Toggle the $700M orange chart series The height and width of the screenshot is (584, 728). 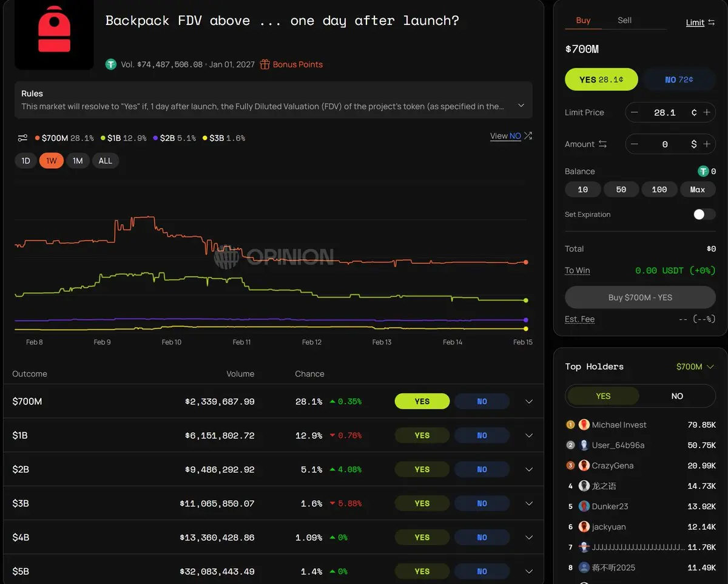[x=64, y=138]
